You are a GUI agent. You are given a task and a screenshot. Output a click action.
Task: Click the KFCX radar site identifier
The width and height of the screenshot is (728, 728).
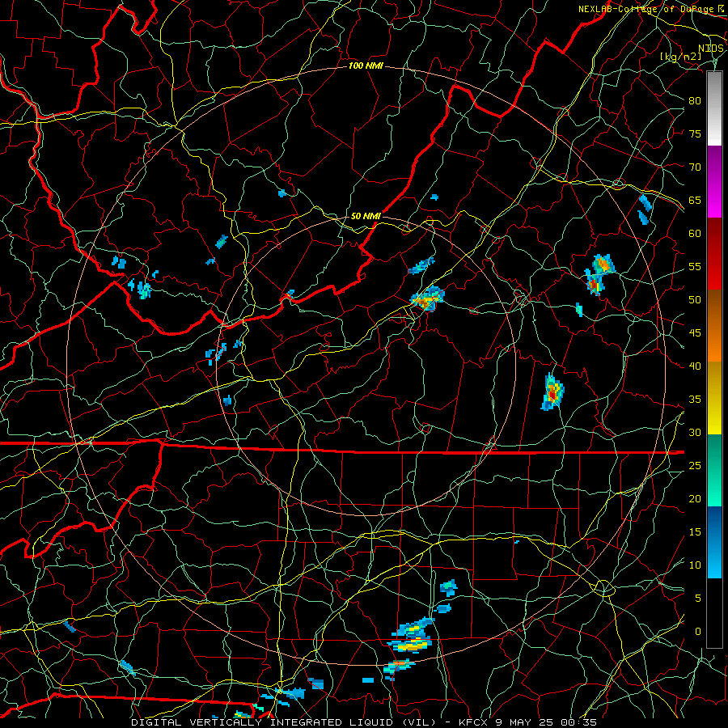[473, 722]
